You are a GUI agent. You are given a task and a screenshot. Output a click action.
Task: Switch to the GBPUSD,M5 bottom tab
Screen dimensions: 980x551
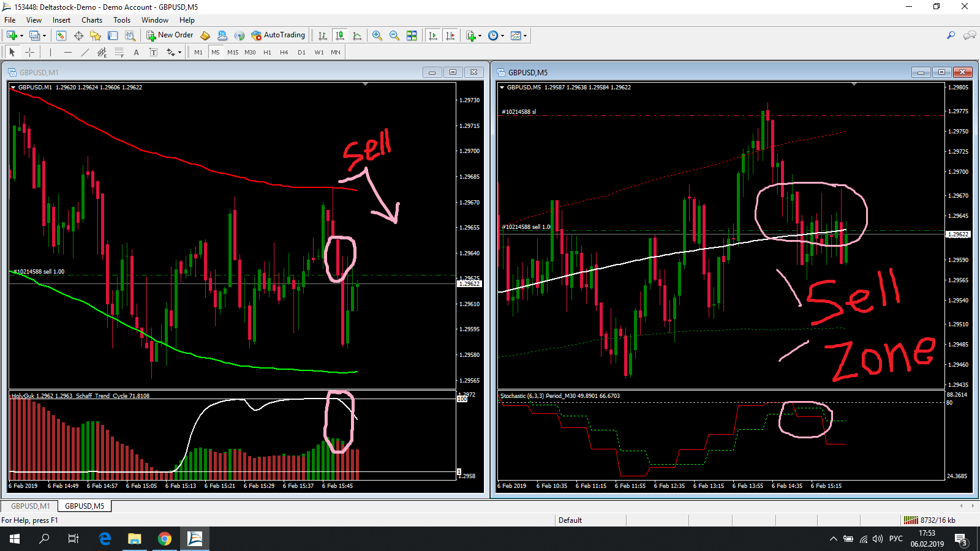[85, 506]
